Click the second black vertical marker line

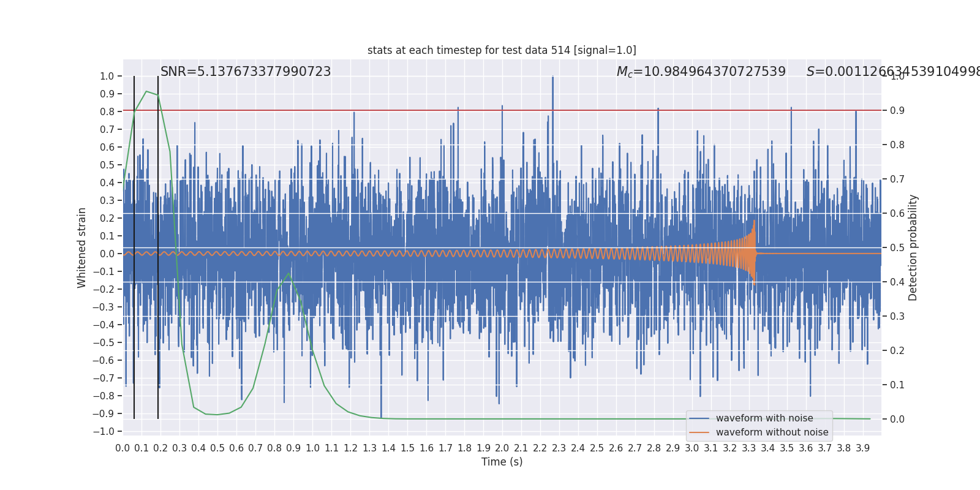click(158, 247)
